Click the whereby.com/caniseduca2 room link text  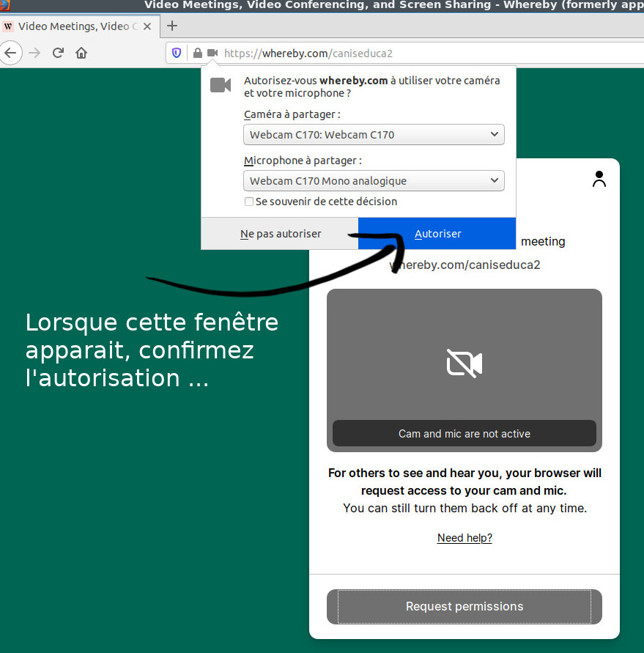pyautogui.click(x=465, y=265)
